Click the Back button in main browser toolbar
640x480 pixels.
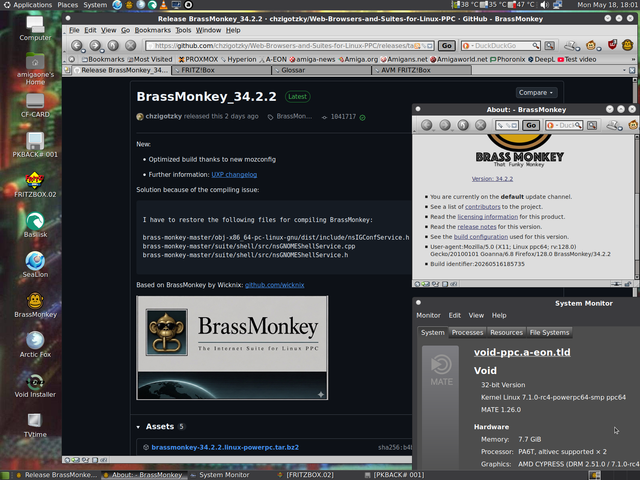click(x=76, y=45)
